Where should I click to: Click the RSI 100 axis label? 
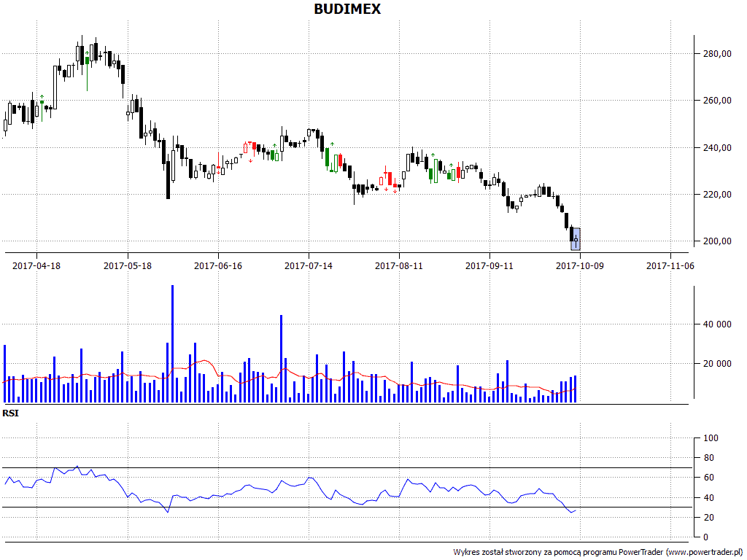coord(711,438)
